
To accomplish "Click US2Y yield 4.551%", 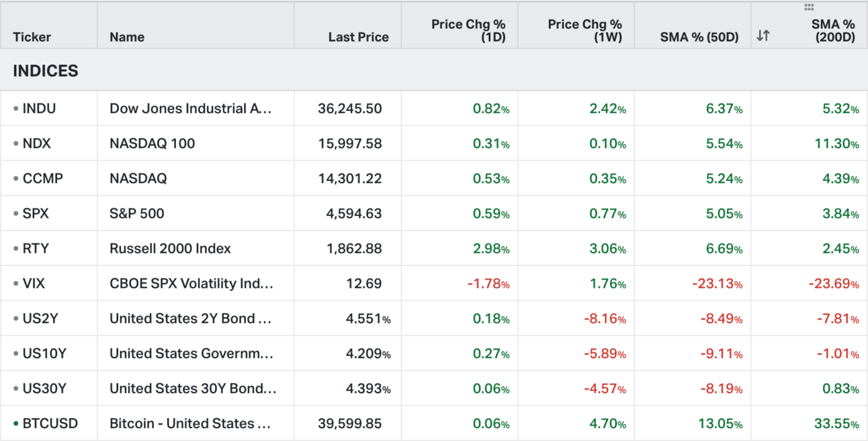I will 368,318.
